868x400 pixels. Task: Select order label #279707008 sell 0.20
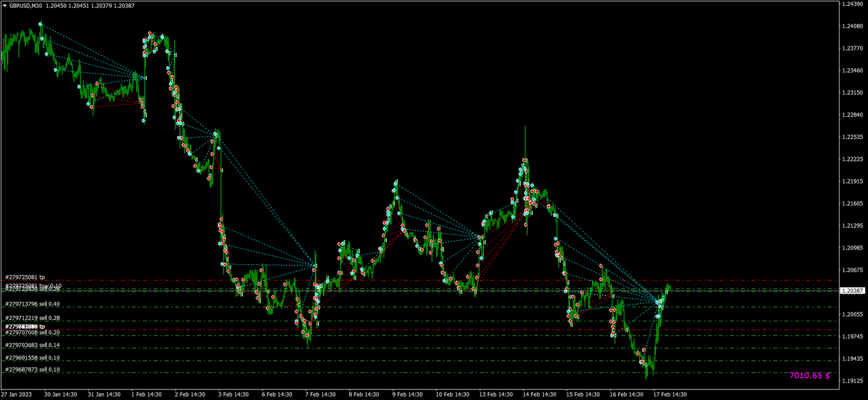click(x=32, y=332)
